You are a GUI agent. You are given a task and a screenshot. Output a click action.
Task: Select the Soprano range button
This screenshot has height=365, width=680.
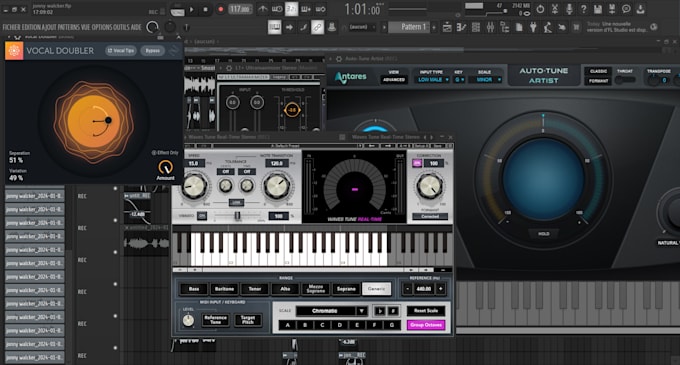point(346,289)
